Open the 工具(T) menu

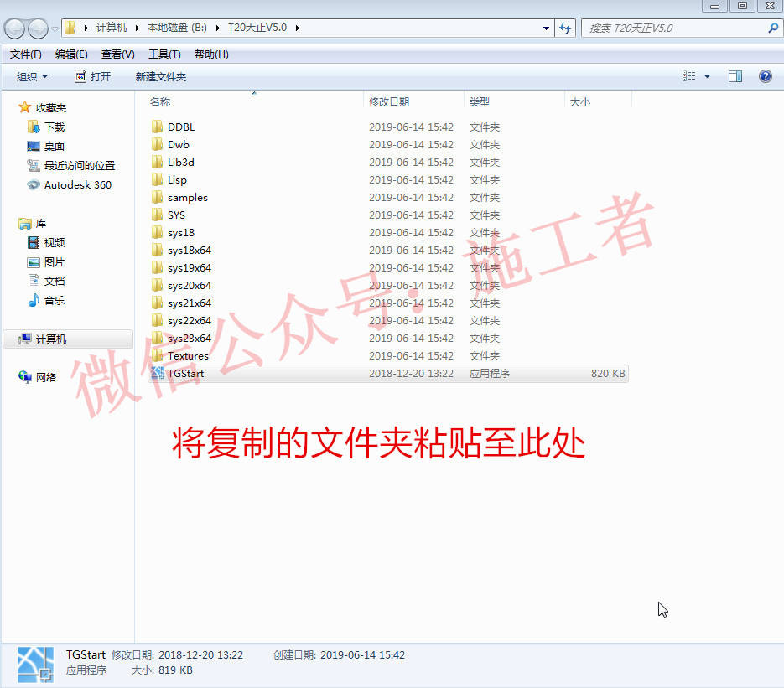click(x=164, y=54)
